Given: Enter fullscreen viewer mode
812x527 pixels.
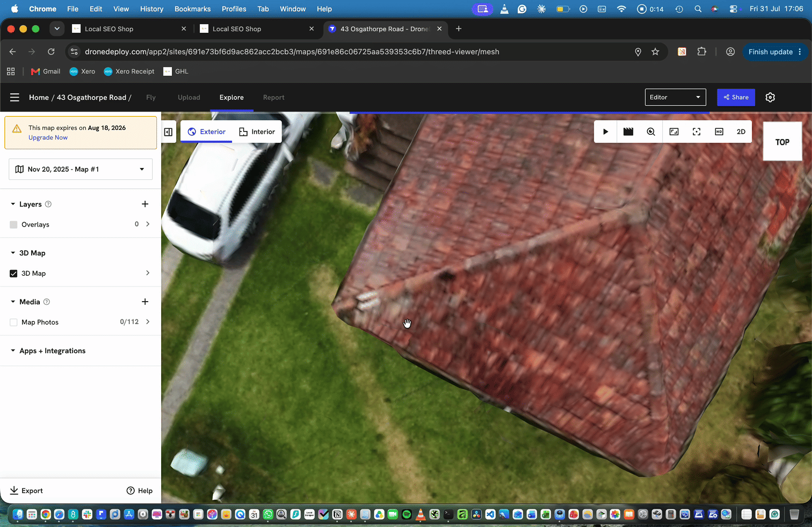Looking at the screenshot, I should pyautogui.click(x=697, y=131).
